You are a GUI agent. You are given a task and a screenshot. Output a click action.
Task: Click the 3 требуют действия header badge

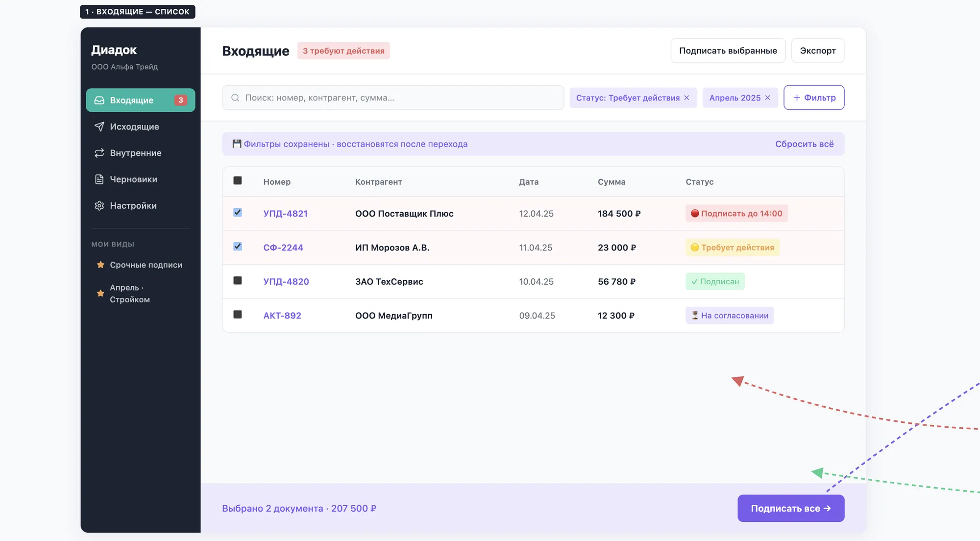pos(343,50)
